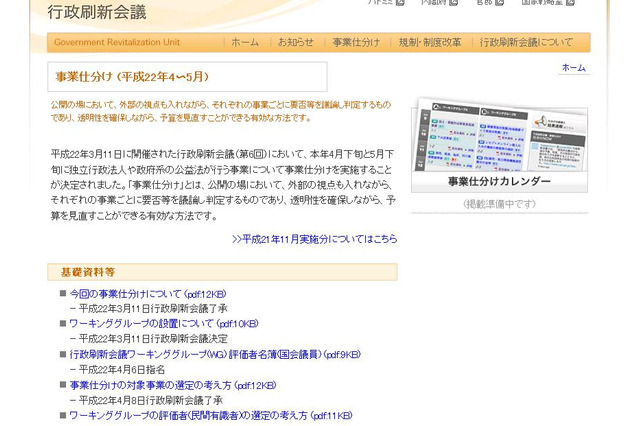Open the 今回の事業仕分けについて PDF link
Screen dimensions: 640x426
pos(148,294)
